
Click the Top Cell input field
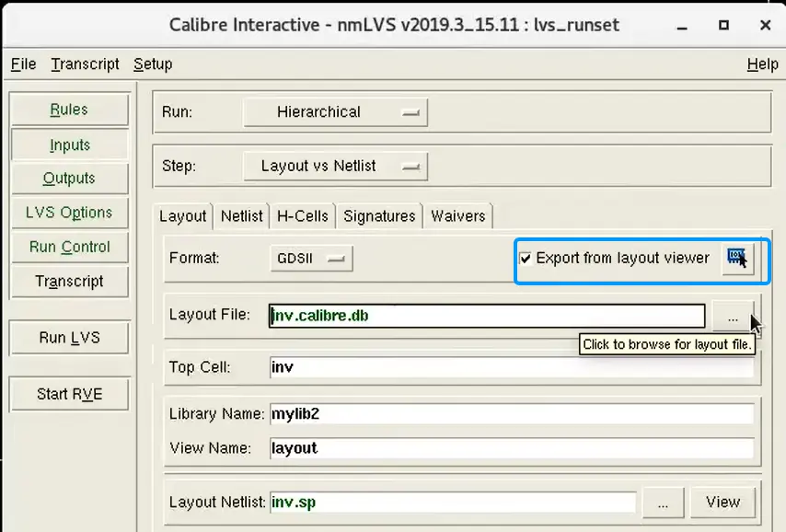point(512,367)
